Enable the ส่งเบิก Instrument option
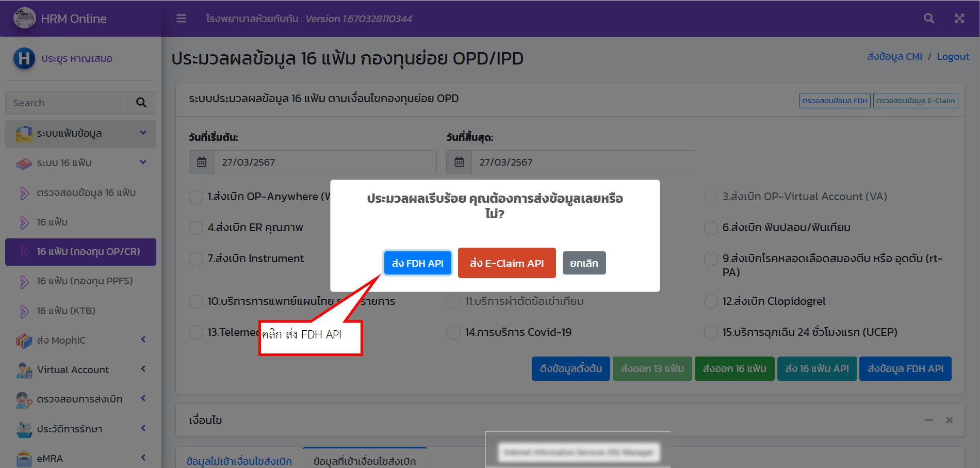Image resolution: width=980 pixels, height=468 pixels. click(196, 259)
